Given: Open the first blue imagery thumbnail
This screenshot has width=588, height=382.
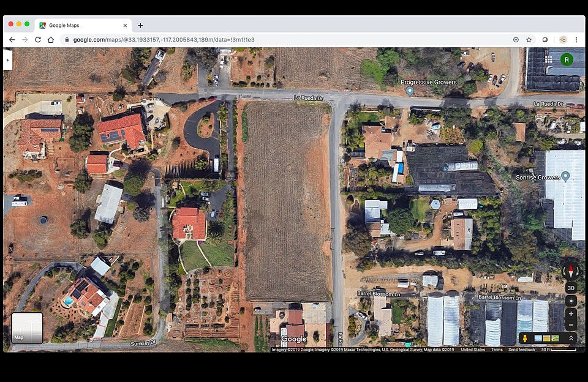Looking at the screenshot, I should tap(538, 339).
